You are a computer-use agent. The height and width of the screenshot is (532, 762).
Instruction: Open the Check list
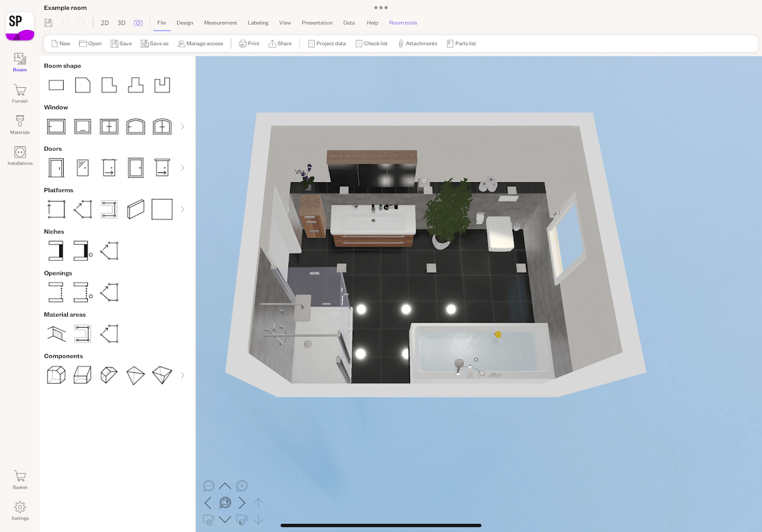pyautogui.click(x=371, y=44)
